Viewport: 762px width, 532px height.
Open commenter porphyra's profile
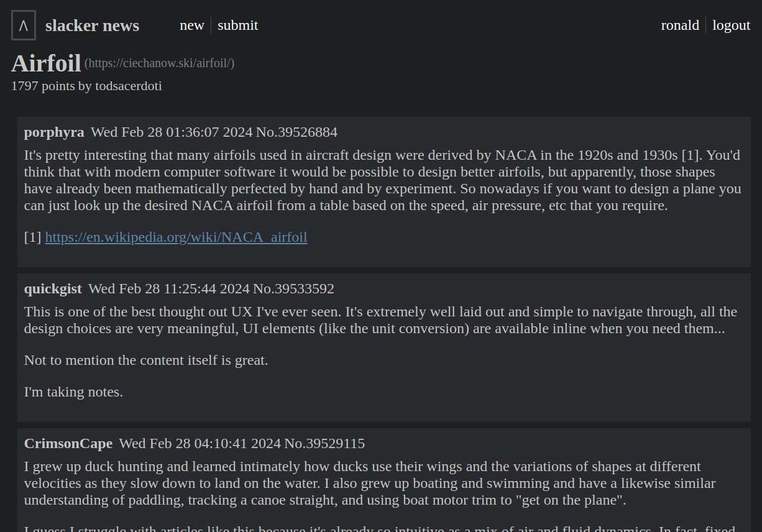(x=54, y=132)
